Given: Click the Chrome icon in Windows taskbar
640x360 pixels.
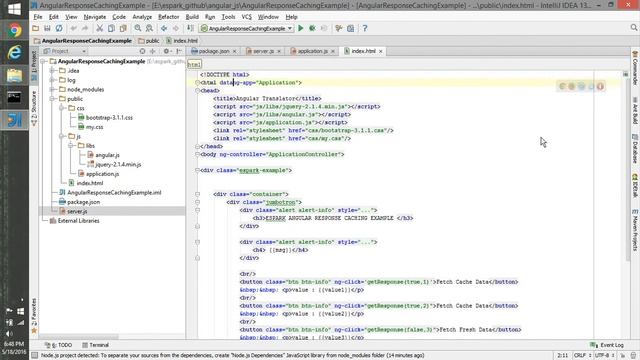Looking at the screenshot, I should click(14, 31).
